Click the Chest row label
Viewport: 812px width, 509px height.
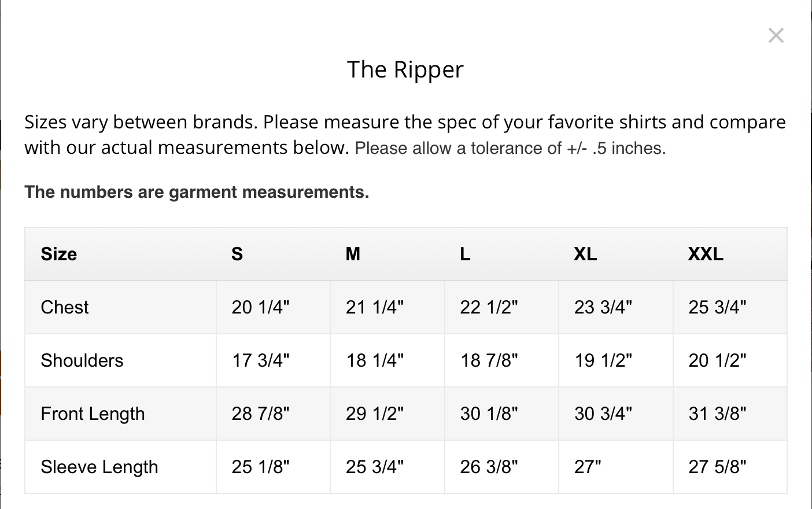65,307
